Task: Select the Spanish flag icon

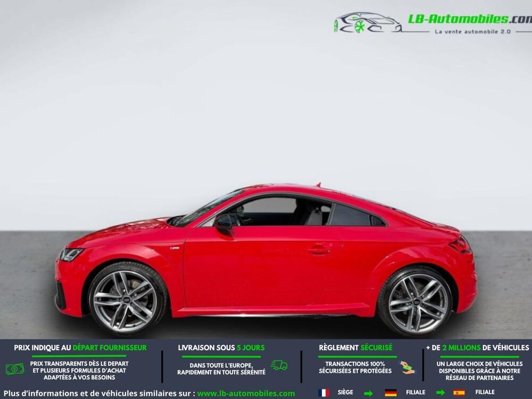Action: coord(459,393)
